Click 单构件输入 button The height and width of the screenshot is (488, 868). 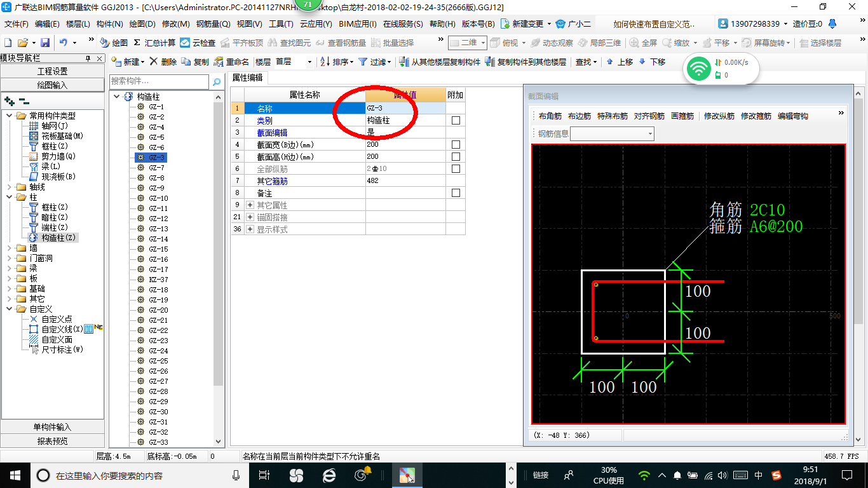point(53,427)
